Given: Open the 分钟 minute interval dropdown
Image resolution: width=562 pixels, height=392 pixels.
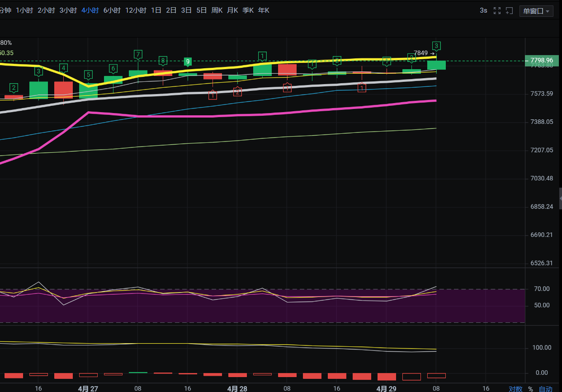Looking at the screenshot, I should tap(5, 10).
